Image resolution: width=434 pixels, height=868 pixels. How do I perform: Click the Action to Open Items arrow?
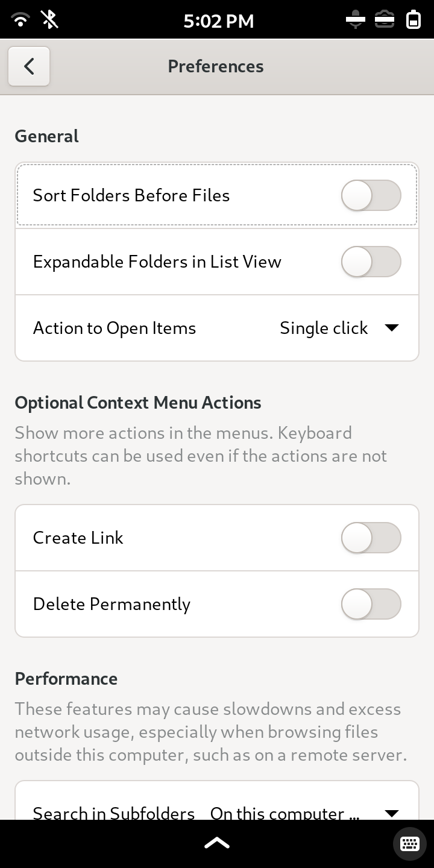click(392, 328)
